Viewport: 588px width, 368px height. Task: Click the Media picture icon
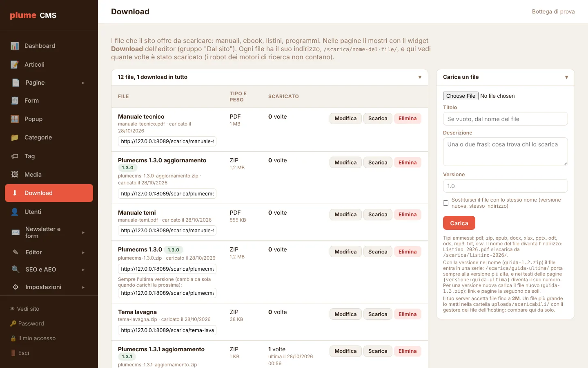click(x=15, y=175)
